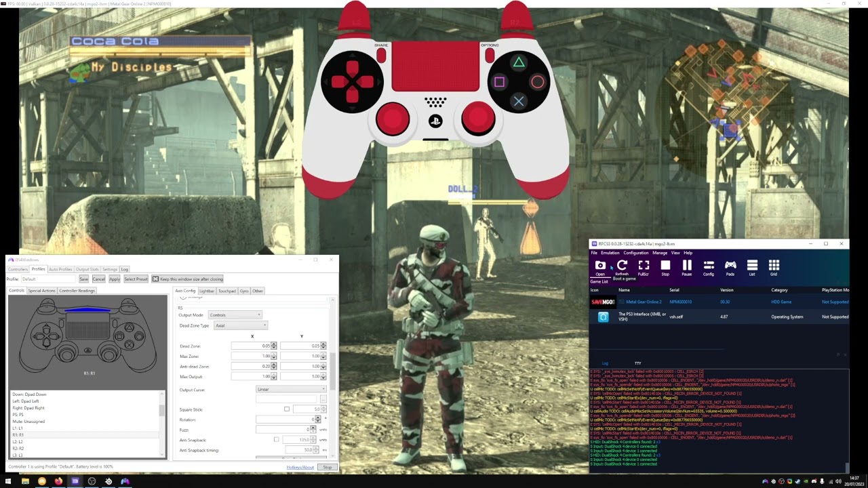Viewport: 868px width, 488px height.
Task: Click the red touchpad on controller overlay
Action: pyautogui.click(x=435, y=66)
